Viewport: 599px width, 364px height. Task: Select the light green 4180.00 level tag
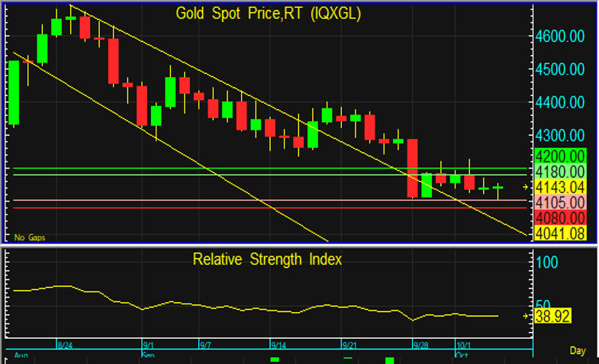click(x=560, y=172)
